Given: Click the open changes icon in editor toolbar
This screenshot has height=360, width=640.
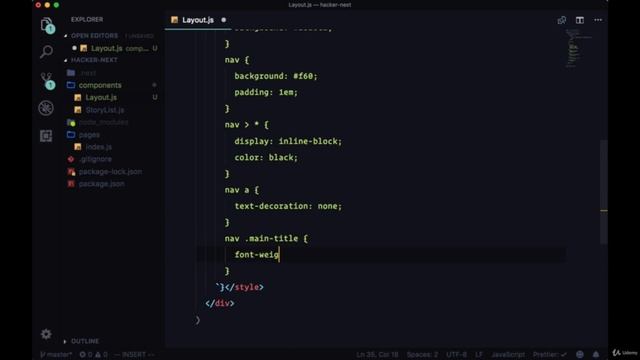Looking at the screenshot, I should tap(562, 20).
